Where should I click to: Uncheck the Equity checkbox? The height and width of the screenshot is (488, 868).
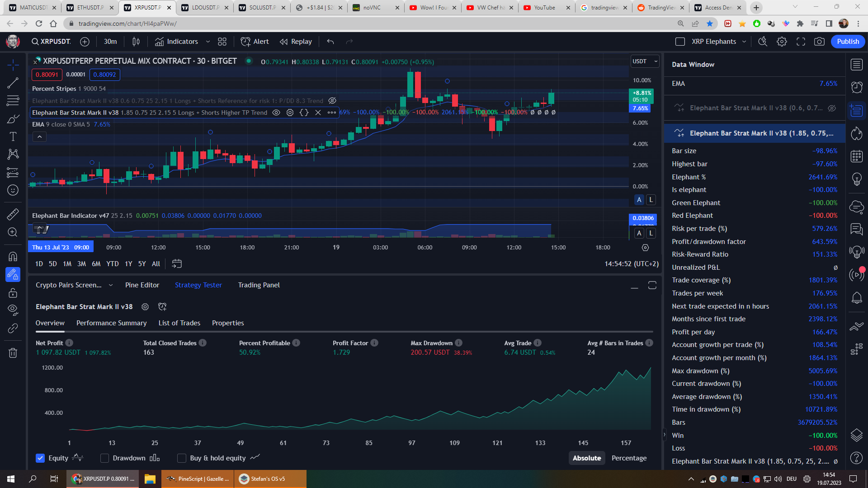40,458
